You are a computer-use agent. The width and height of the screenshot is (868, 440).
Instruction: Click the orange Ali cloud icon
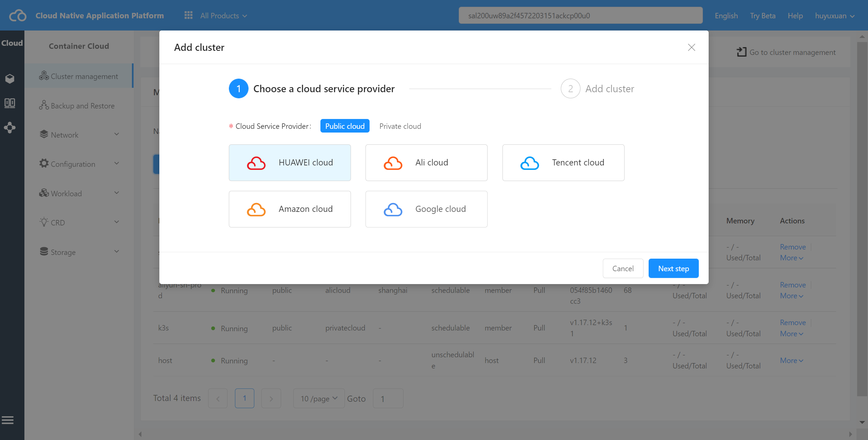393,163
